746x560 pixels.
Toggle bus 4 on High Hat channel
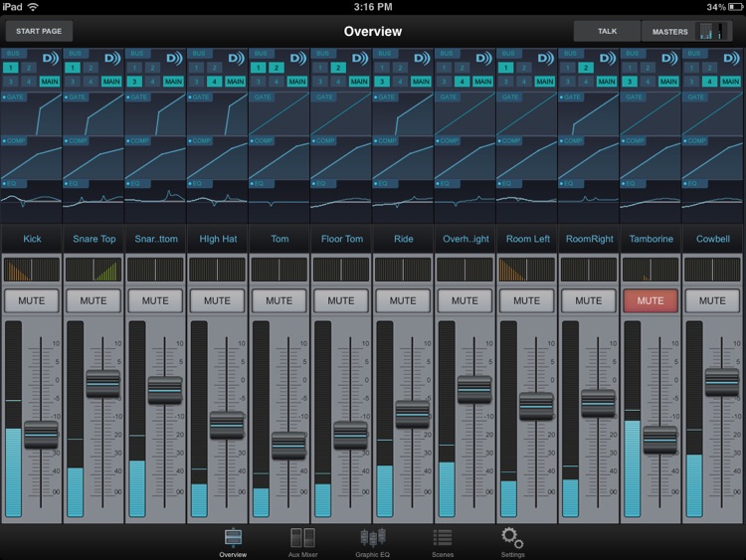click(x=214, y=82)
